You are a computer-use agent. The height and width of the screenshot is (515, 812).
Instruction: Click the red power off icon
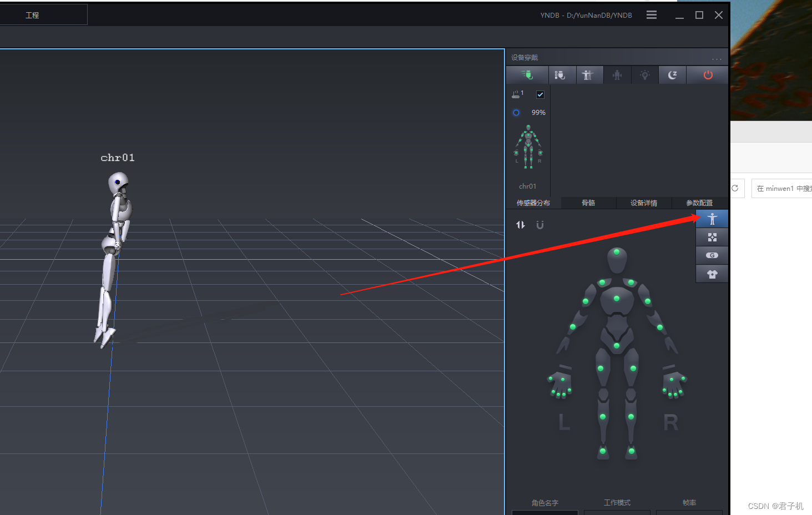click(x=707, y=75)
